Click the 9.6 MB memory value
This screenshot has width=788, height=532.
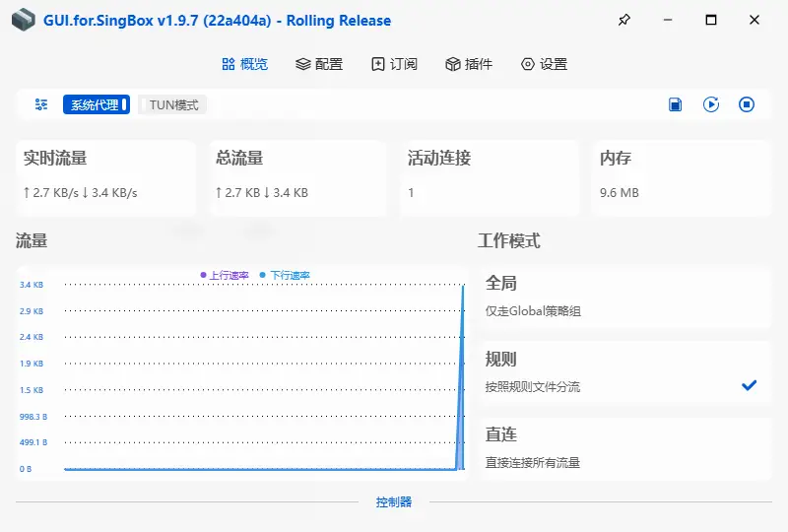point(620,192)
